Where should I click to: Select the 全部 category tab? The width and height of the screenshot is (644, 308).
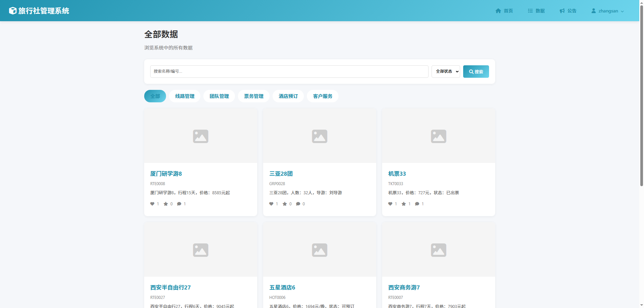[155, 96]
